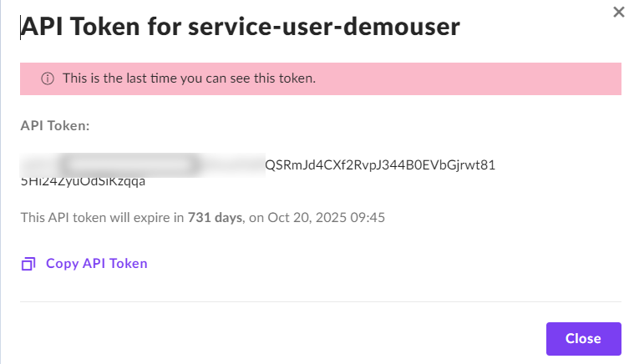This screenshot has height=364, width=629.
Task: Click the visible token text starting with QSRmJd4
Action: pos(380,164)
